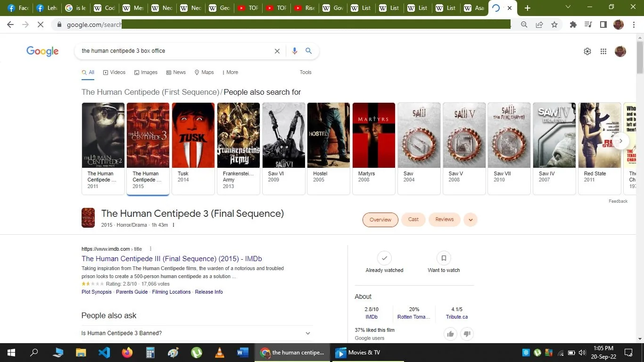
Task: Open Chrome three-dot menu
Action: pos(634,25)
